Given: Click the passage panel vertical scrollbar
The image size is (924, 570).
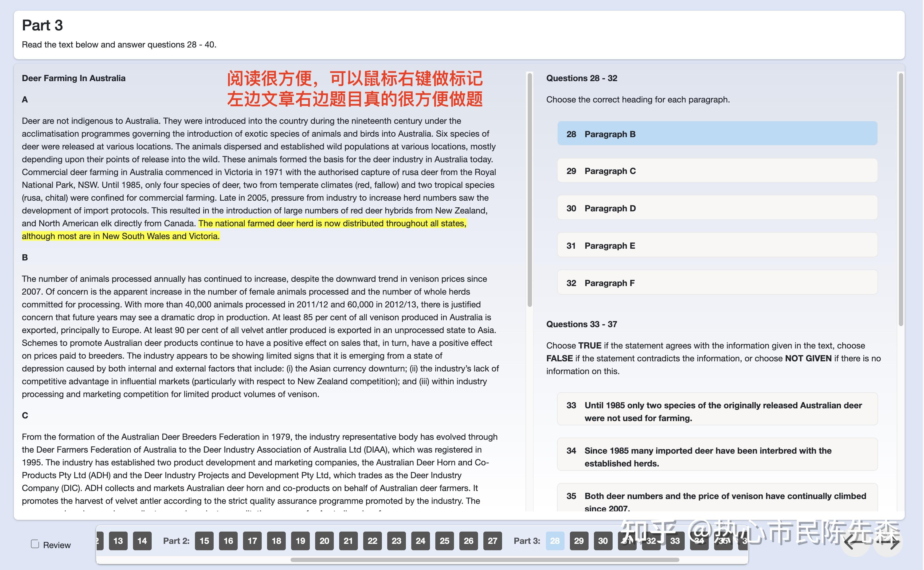Looking at the screenshot, I should tap(530, 190).
